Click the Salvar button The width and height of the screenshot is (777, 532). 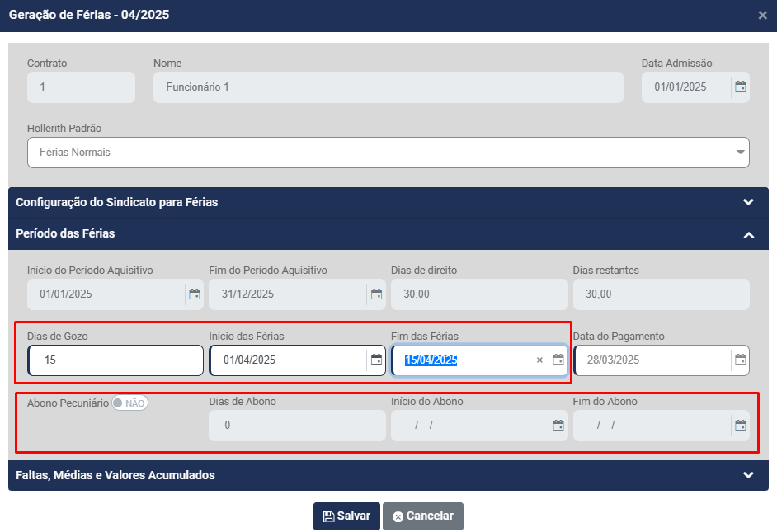coord(346,516)
